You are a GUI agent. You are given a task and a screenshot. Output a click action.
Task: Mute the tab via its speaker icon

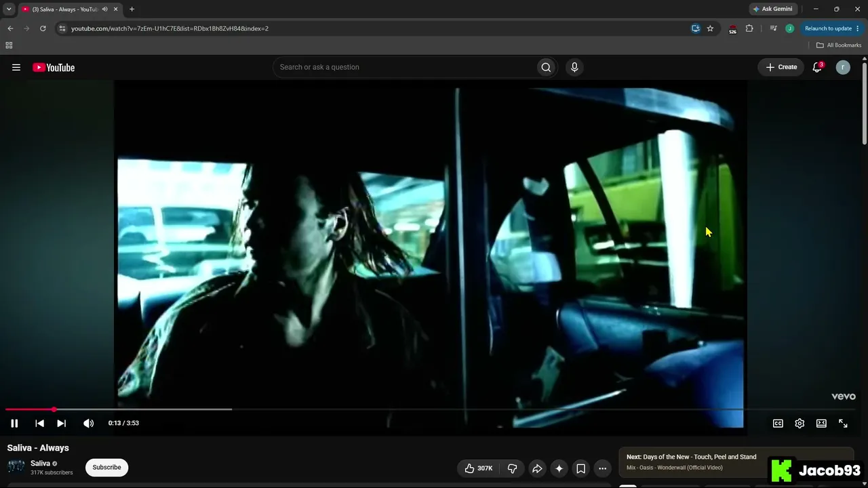click(x=104, y=9)
